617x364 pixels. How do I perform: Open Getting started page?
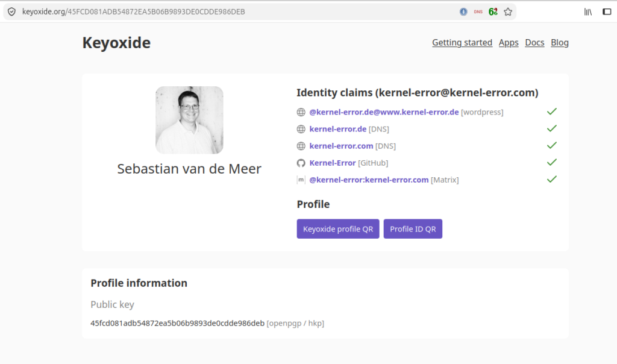click(x=462, y=43)
